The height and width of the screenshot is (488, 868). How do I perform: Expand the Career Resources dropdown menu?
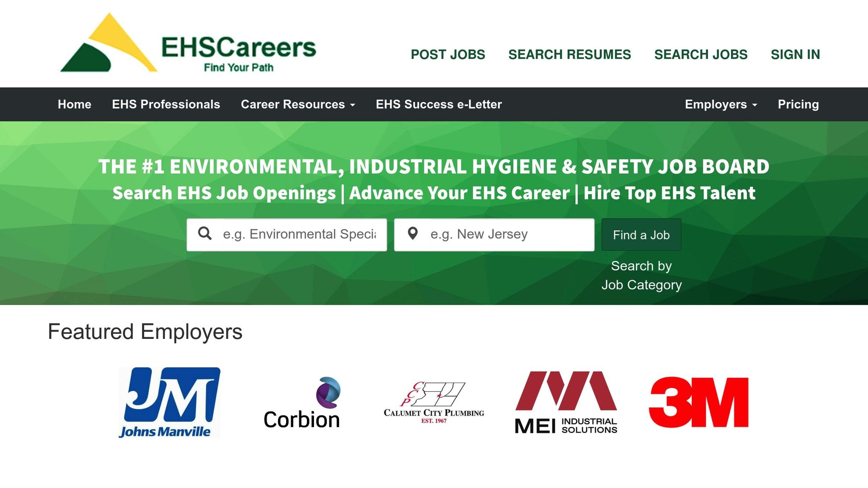(x=298, y=105)
